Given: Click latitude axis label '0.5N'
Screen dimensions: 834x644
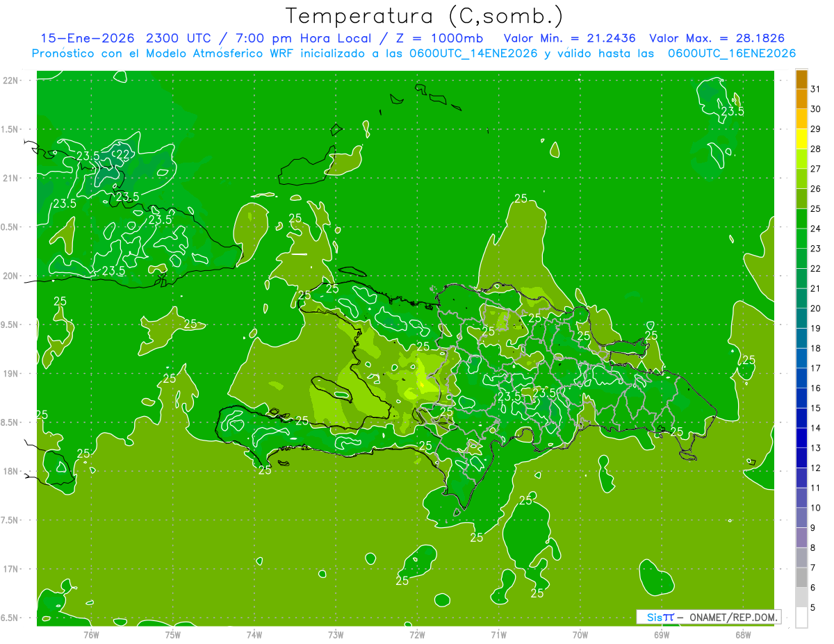Looking at the screenshot, I should pyautogui.click(x=10, y=227).
